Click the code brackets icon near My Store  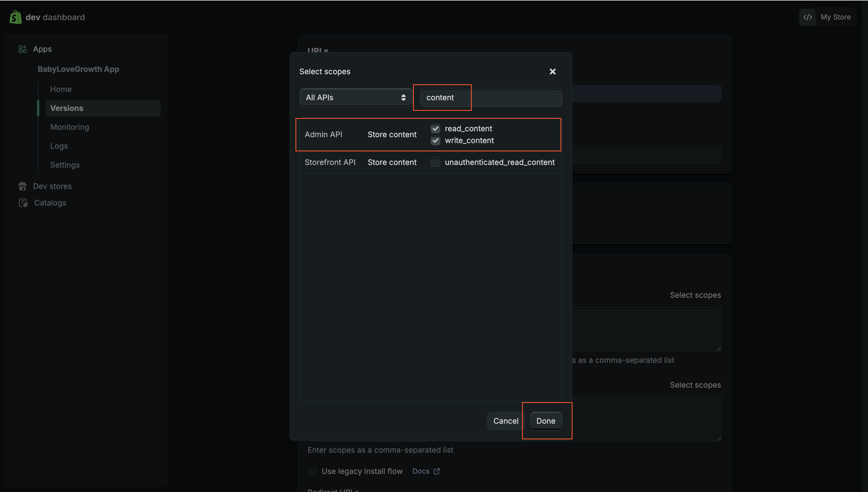pyautogui.click(x=807, y=17)
